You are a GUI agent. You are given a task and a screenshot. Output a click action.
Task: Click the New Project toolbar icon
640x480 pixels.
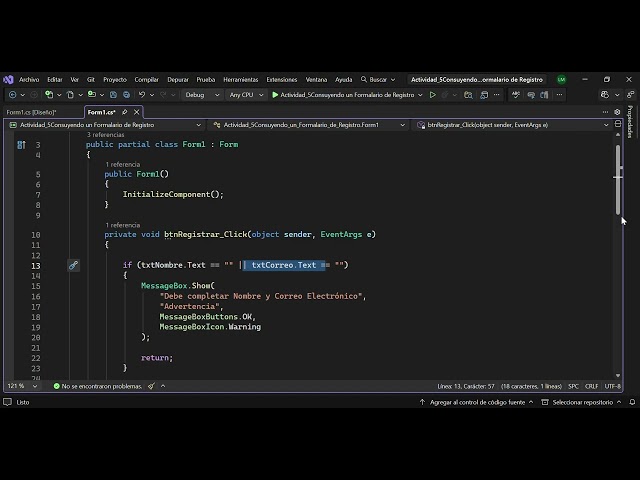click(x=49, y=95)
